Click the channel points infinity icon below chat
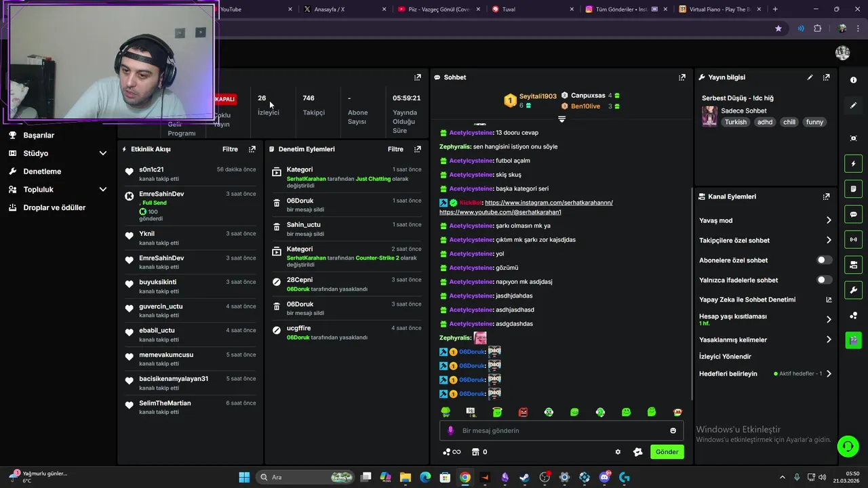The width and height of the screenshot is (868, 488). [451, 452]
